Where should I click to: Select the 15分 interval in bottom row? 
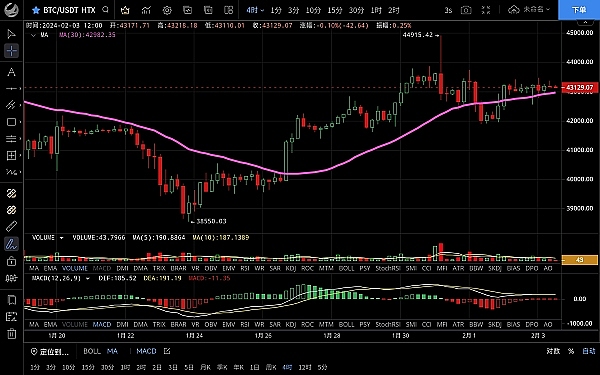tap(88, 367)
